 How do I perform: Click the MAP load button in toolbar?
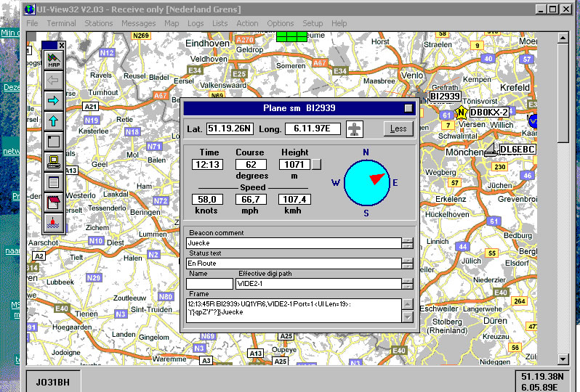click(53, 61)
